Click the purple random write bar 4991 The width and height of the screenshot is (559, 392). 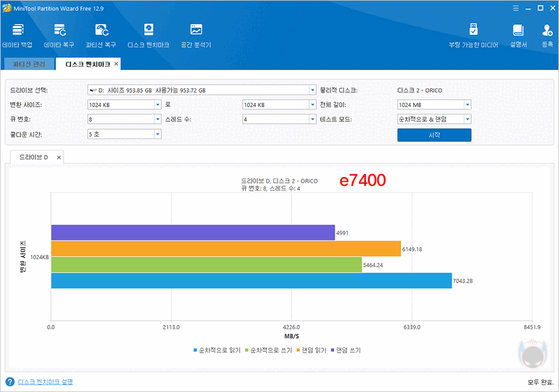[x=193, y=233]
